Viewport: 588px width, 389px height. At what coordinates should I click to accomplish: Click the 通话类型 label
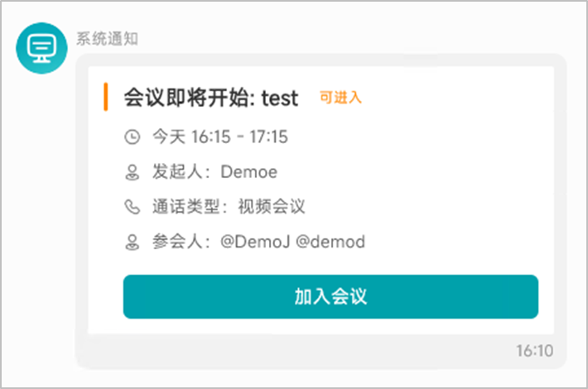[x=186, y=206]
